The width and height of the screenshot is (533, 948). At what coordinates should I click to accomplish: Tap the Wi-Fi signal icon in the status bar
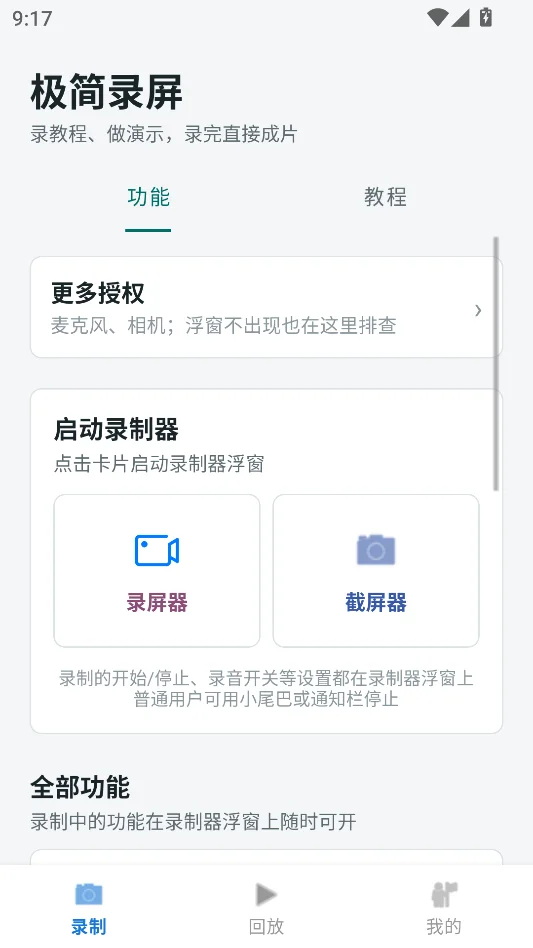coord(437,18)
